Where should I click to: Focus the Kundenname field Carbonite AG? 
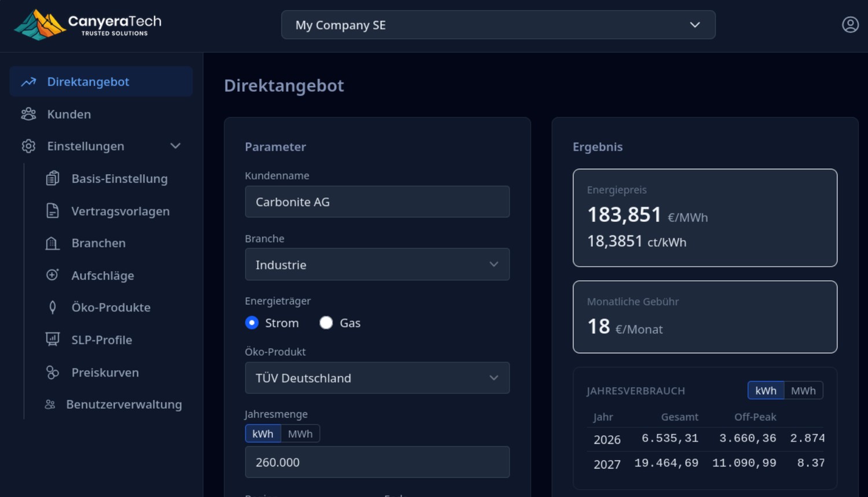377,201
